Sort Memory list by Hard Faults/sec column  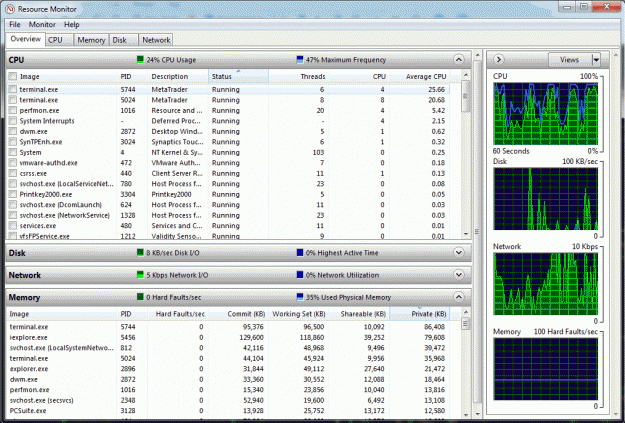pos(177,314)
